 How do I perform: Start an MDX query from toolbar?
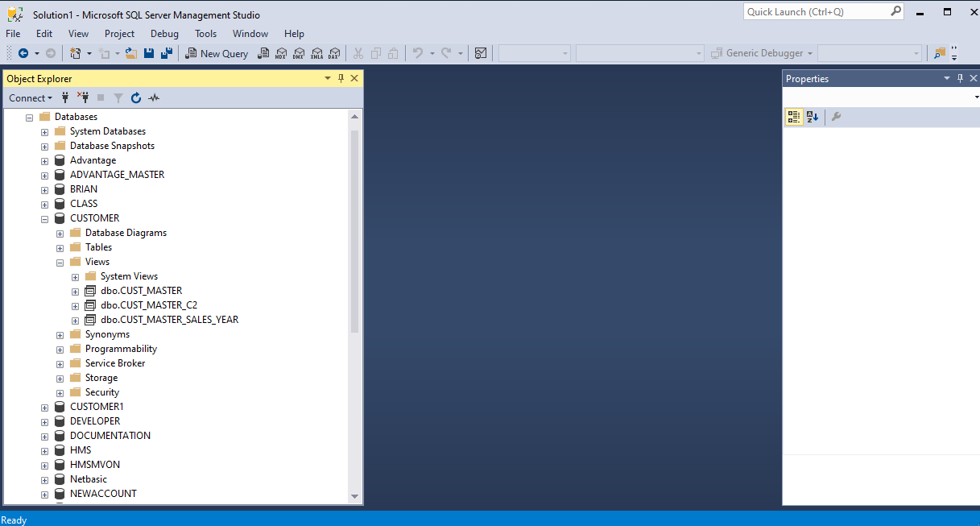tap(281, 53)
